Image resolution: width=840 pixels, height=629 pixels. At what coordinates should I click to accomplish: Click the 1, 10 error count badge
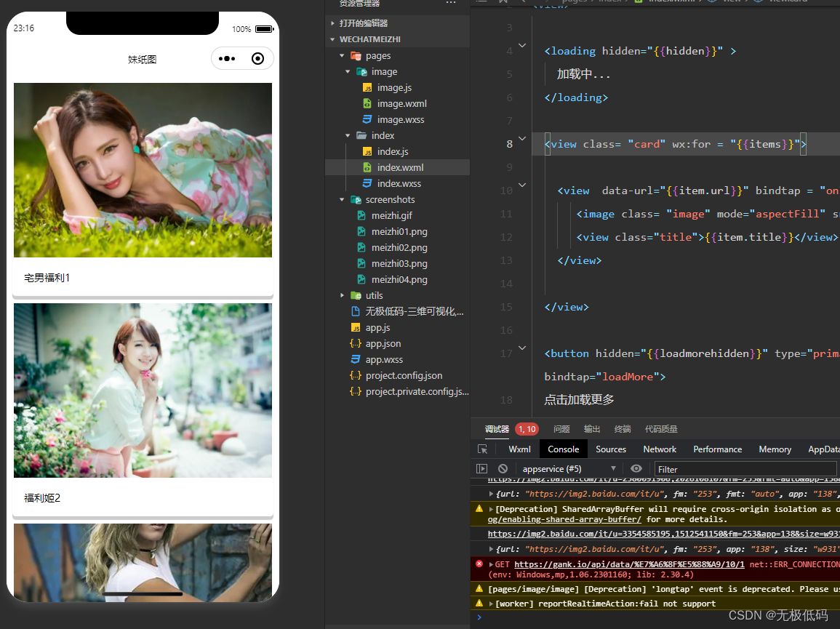coord(527,429)
